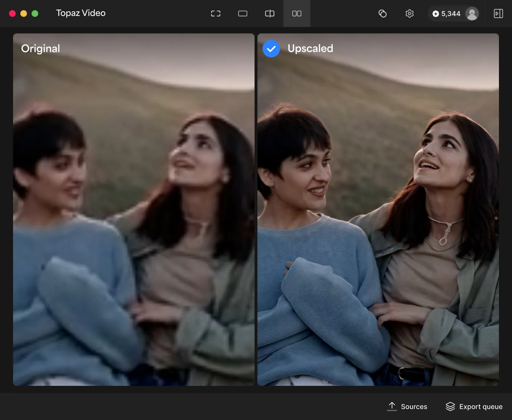Screen dimensions: 512x420
Task: Close window with red button
Action: tap(12, 13)
